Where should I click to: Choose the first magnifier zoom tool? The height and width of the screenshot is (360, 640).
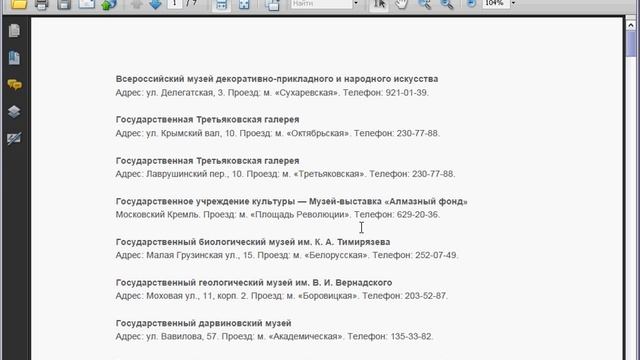click(425, 4)
